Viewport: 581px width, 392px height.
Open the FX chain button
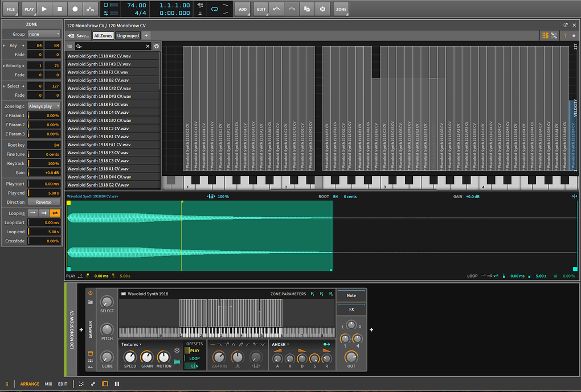click(x=351, y=309)
